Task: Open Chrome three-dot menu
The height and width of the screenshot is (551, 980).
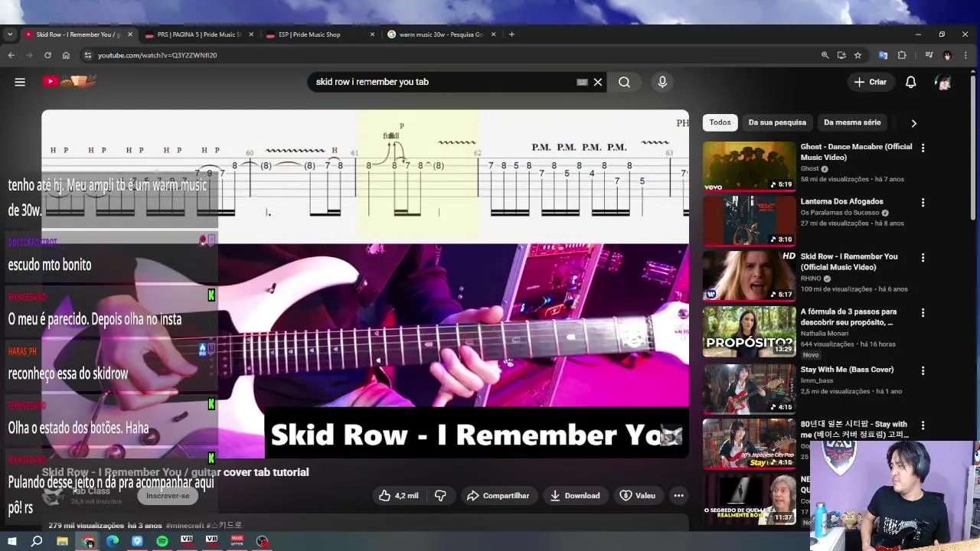Action: click(965, 55)
